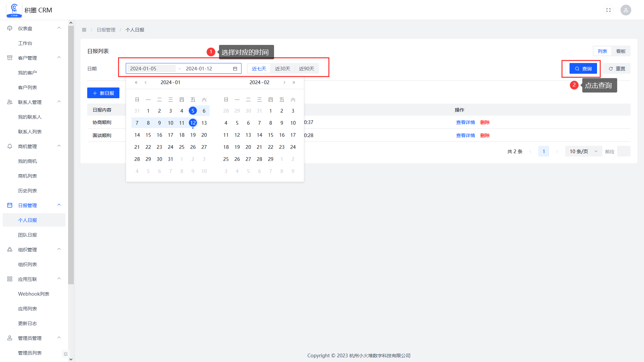View details of the 面谈顺利 report
Image resolution: width=644 pixels, height=362 pixels.
click(x=466, y=135)
